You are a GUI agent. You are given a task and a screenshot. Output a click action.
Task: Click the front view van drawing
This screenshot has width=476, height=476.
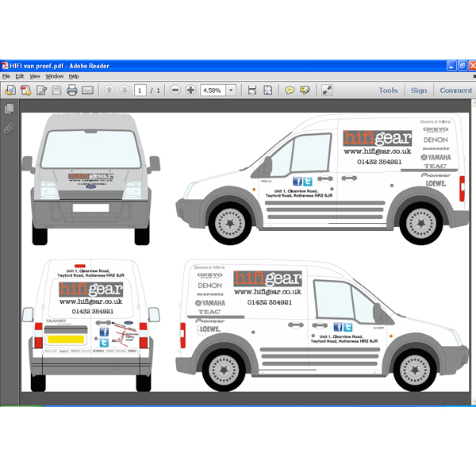(90, 179)
